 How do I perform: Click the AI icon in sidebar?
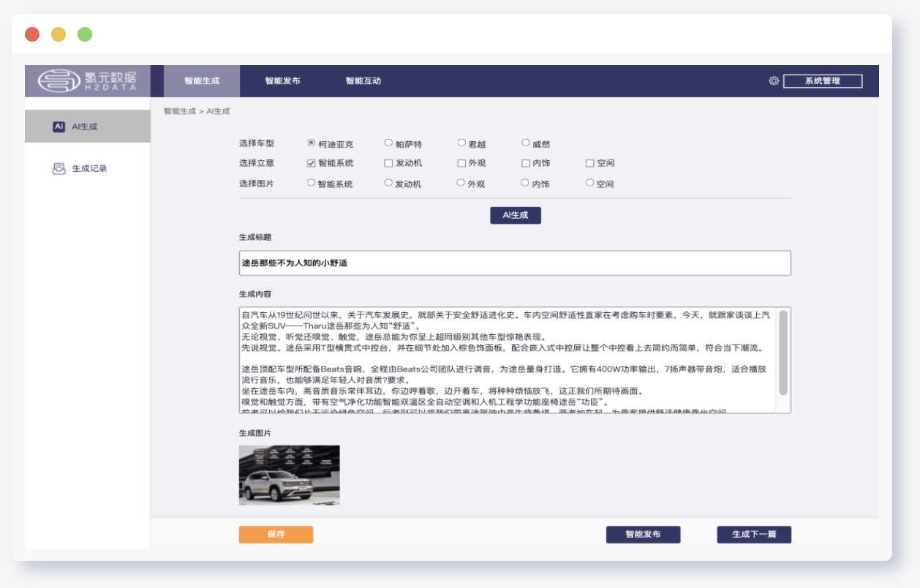59,127
